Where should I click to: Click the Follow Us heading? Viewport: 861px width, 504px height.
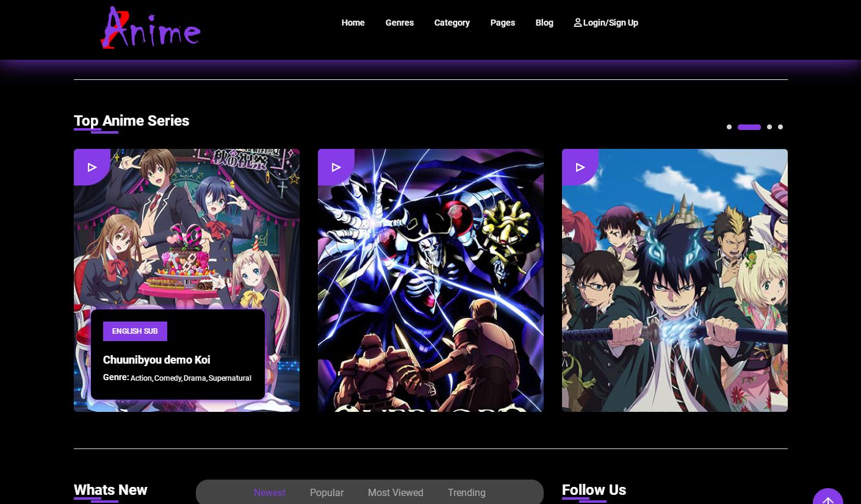pos(594,490)
